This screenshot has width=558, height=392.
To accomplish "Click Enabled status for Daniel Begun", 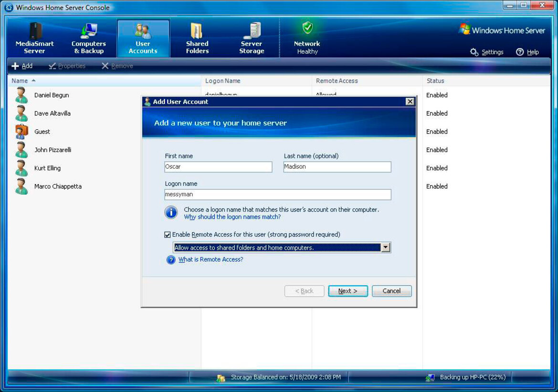I will tap(437, 95).
